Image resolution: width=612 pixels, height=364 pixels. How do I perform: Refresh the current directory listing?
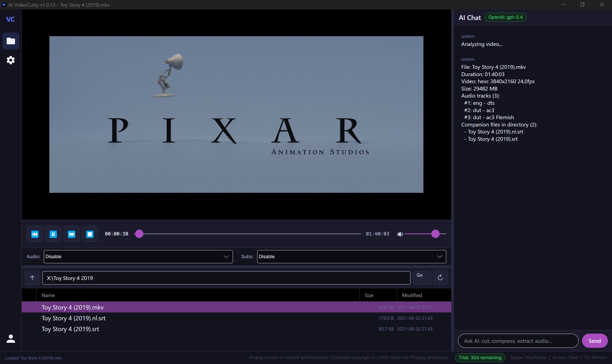coord(440,278)
